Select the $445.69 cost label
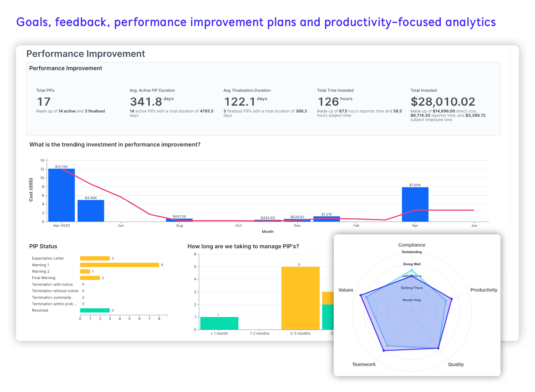This screenshot has height=392, width=535. click(x=268, y=217)
